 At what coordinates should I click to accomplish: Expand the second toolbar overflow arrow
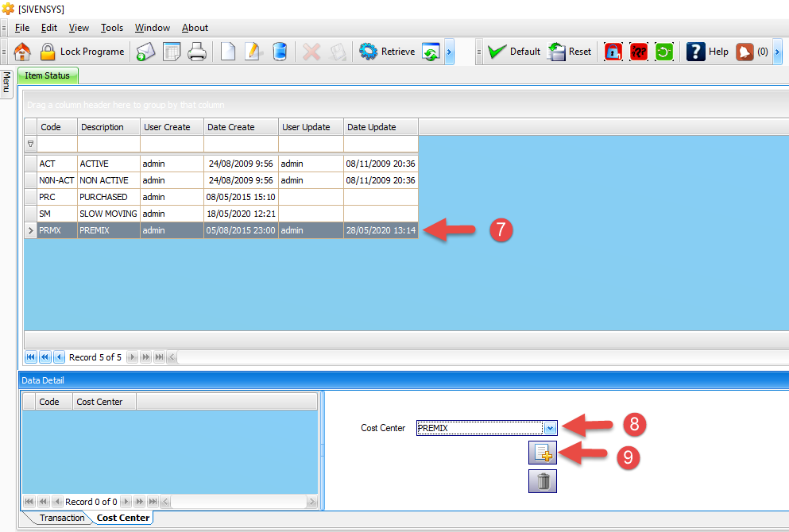click(x=777, y=52)
